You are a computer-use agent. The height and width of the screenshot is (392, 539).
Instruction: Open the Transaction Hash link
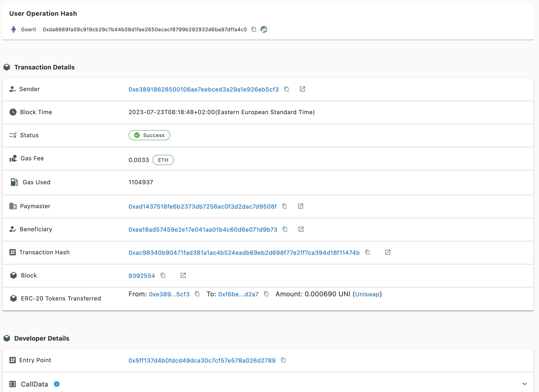point(244,252)
